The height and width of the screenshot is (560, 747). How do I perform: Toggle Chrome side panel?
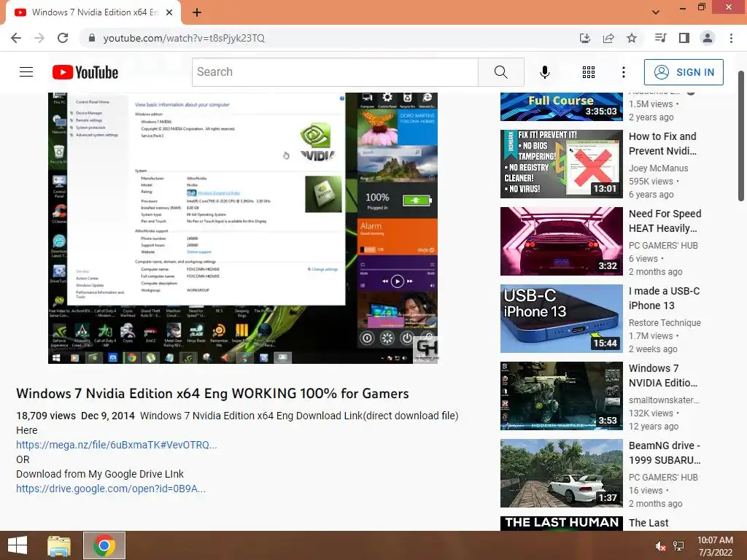(684, 38)
